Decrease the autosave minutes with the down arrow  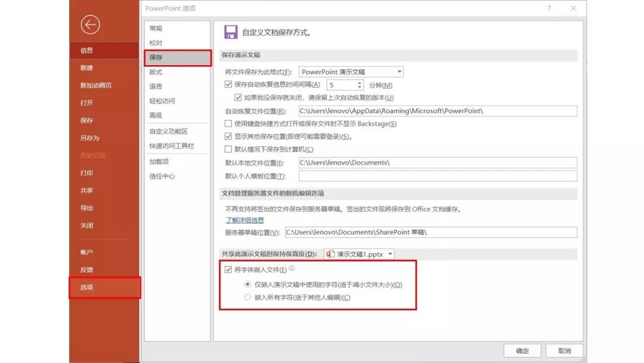click(x=360, y=87)
